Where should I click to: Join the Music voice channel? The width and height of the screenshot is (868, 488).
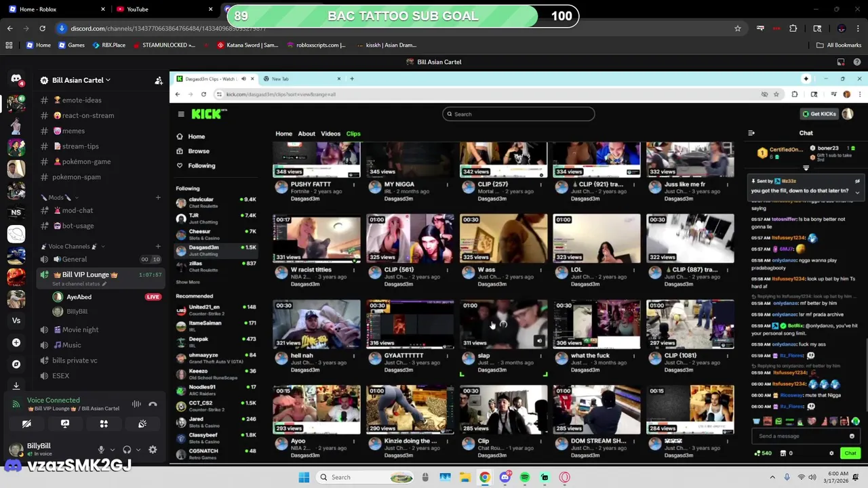pos(100,345)
